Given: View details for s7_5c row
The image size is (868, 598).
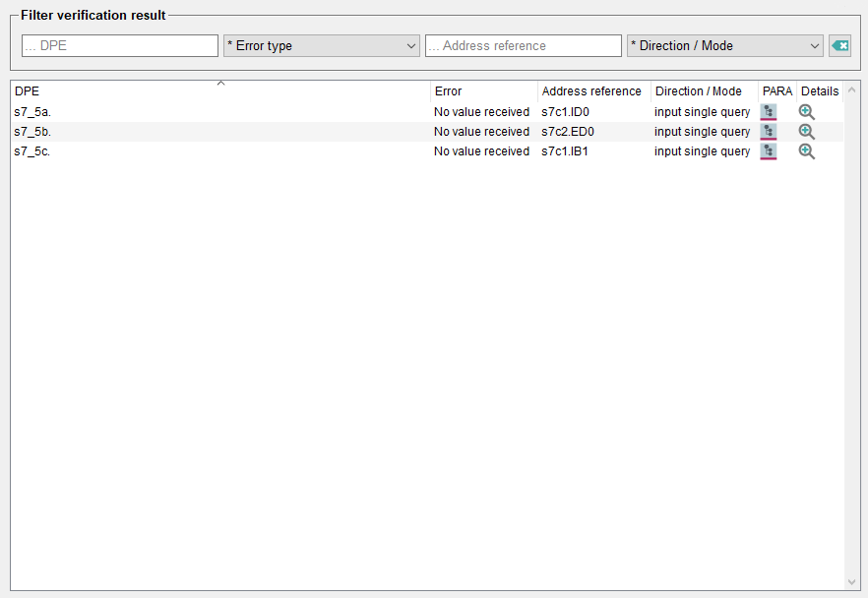Looking at the screenshot, I should 807,151.
